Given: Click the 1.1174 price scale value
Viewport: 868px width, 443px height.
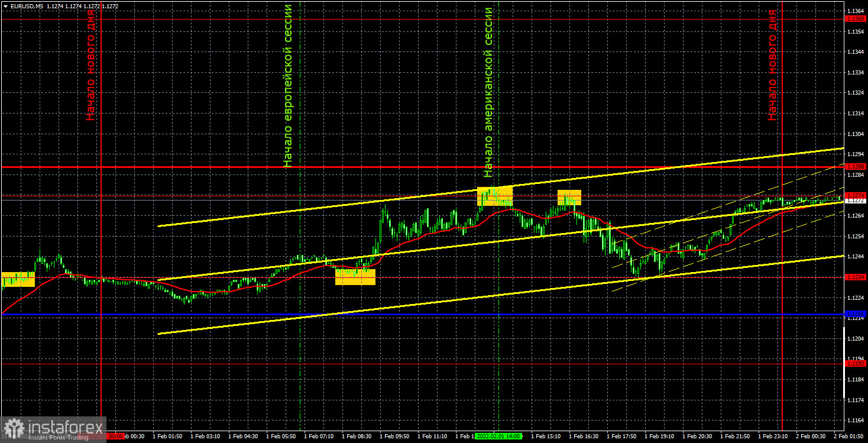Looking at the screenshot, I should [855, 400].
